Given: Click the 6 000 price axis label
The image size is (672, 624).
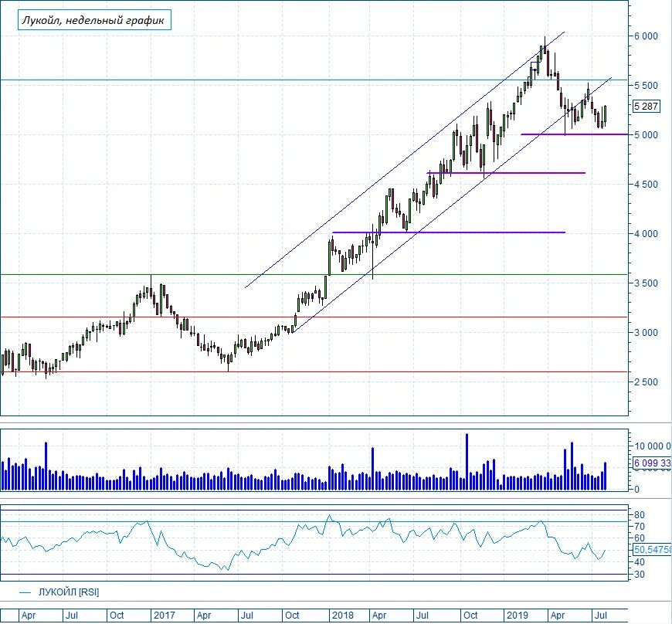Looking at the screenshot, I should tap(646, 36).
